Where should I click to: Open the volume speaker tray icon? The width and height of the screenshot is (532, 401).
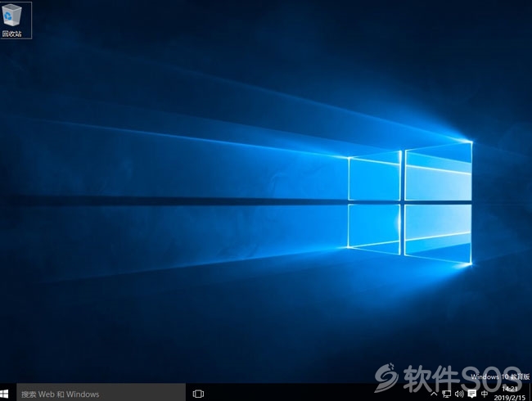tap(459, 394)
